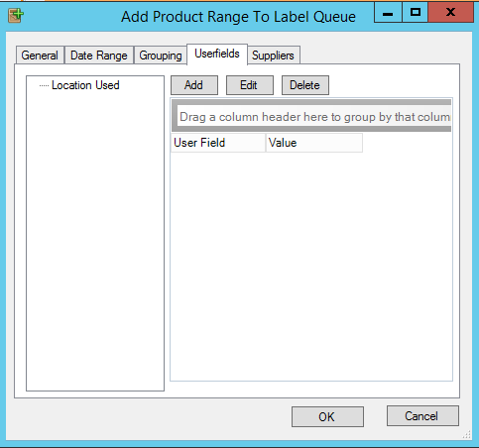Sort by the User Field column header

(x=218, y=143)
